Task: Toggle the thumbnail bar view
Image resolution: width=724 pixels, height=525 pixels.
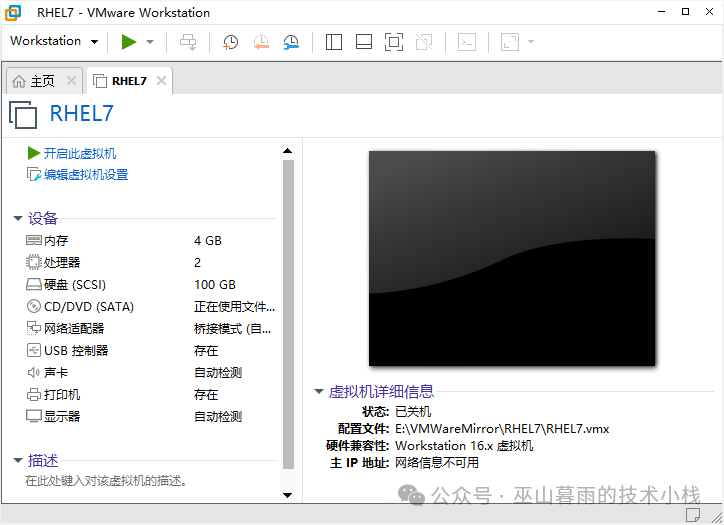Action: pos(364,42)
